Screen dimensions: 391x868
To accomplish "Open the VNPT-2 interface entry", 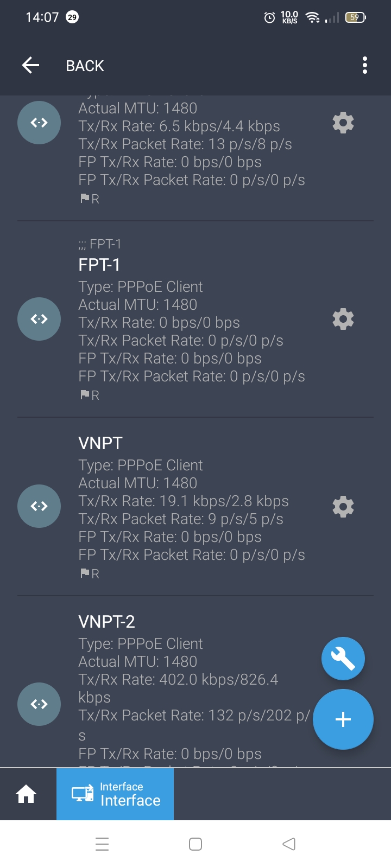I will coord(107,622).
